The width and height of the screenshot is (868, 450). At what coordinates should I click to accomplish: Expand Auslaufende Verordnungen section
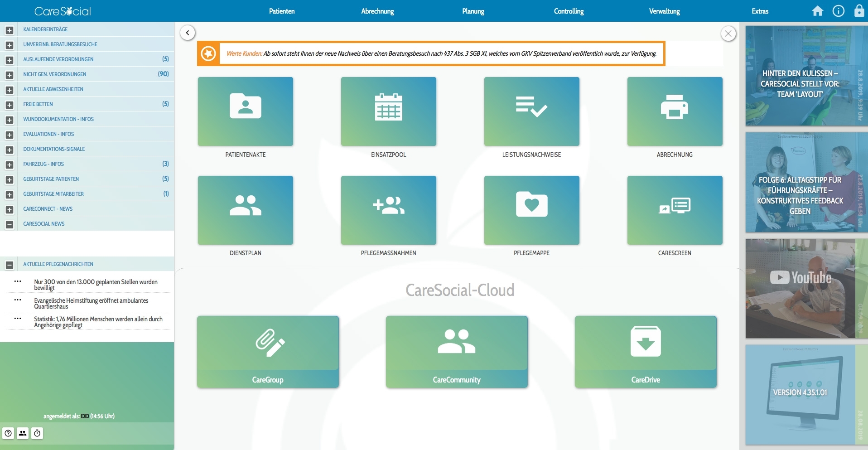[9, 60]
